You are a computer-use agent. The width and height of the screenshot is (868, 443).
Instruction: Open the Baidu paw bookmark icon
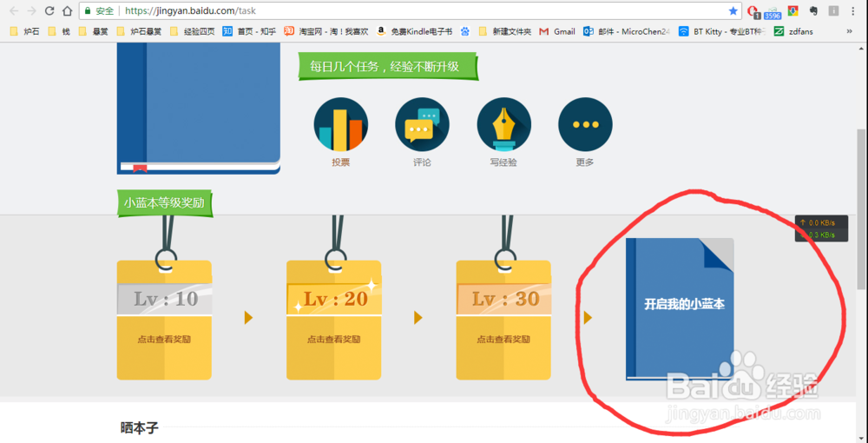tap(465, 31)
